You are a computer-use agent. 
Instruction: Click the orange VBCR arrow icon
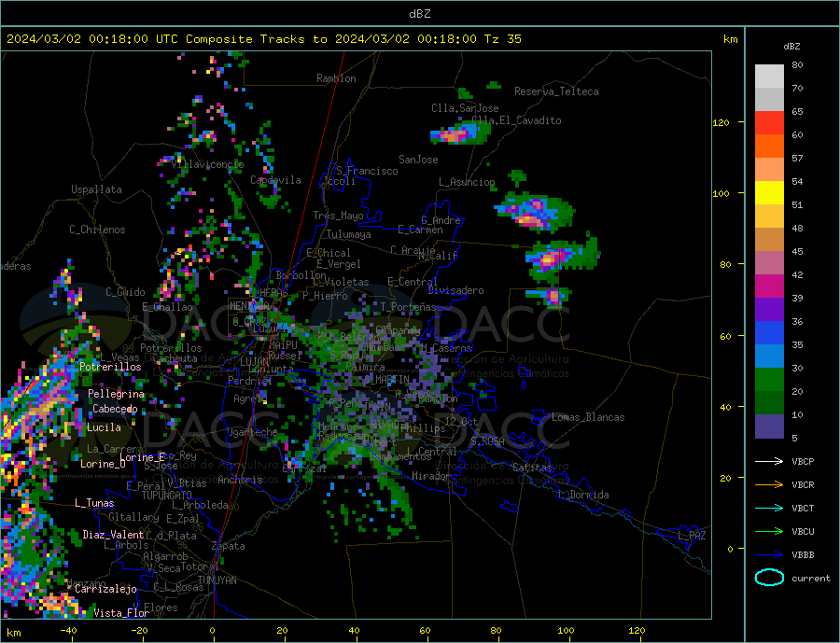coord(769,485)
